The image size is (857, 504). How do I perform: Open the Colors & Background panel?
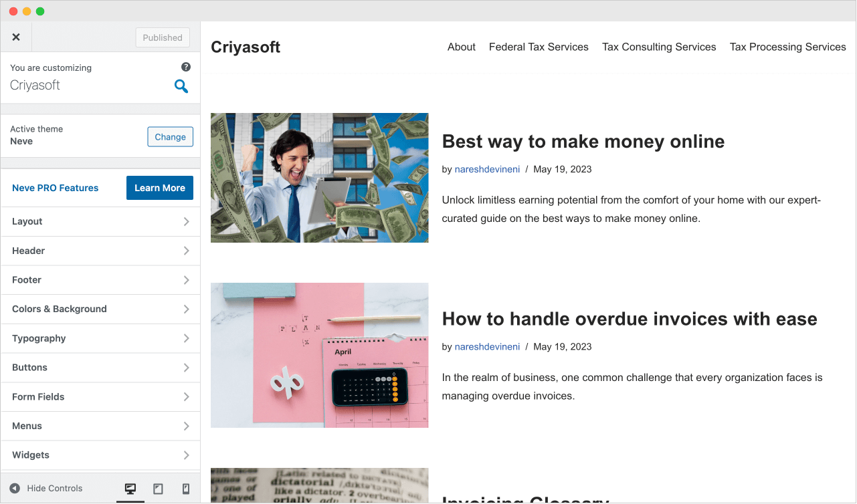(x=100, y=309)
